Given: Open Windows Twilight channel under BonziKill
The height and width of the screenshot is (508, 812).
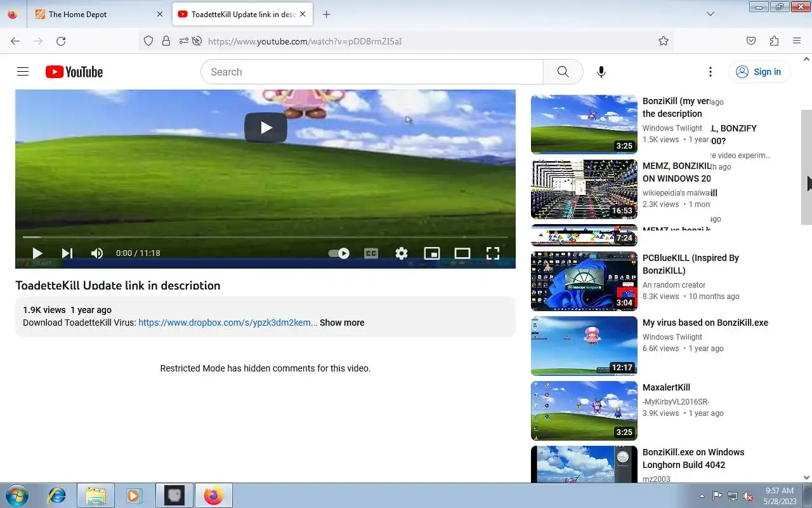Looking at the screenshot, I should tap(672, 128).
